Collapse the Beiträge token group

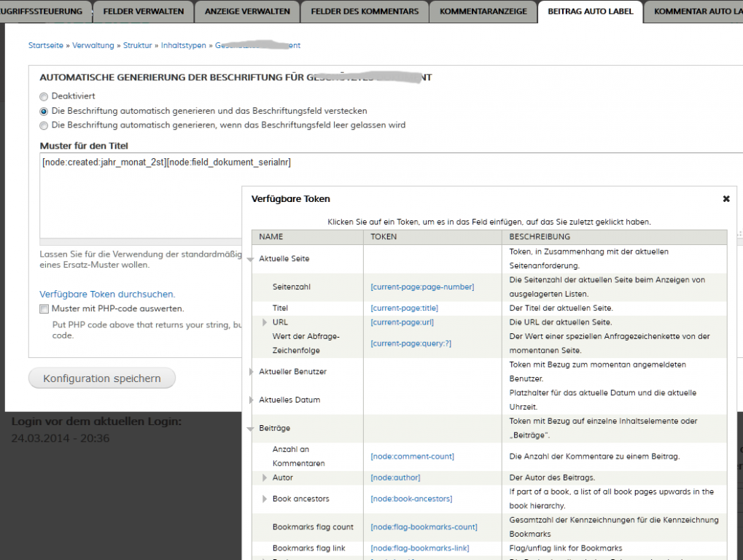point(251,429)
